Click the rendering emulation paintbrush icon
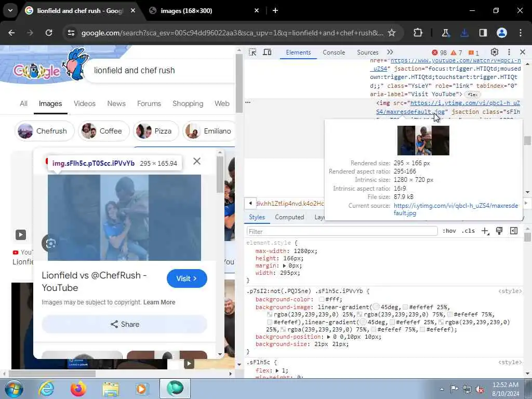The width and height of the screenshot is (532, 399). pyautogui.click(x=499, y=231)
